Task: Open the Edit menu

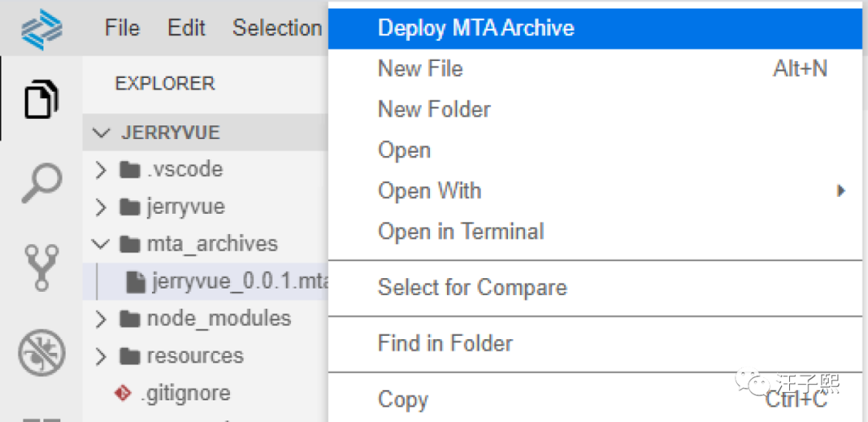Action: 186,28
